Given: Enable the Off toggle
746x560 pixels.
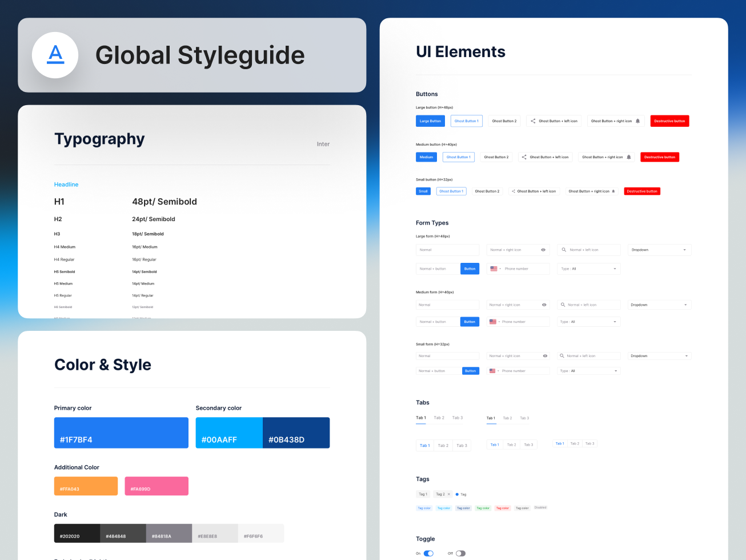Looking at the screenshot, I should (x=462, y=553).
